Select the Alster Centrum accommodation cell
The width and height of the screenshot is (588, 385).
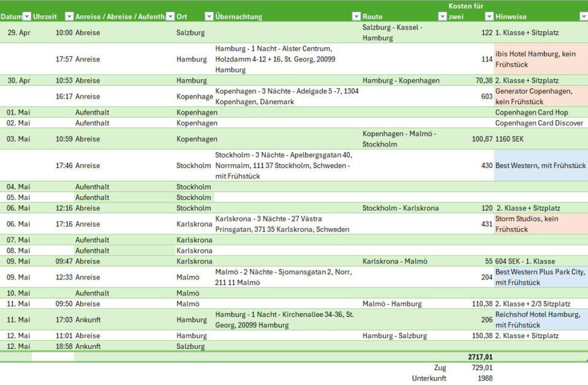[x=288, y=59]
